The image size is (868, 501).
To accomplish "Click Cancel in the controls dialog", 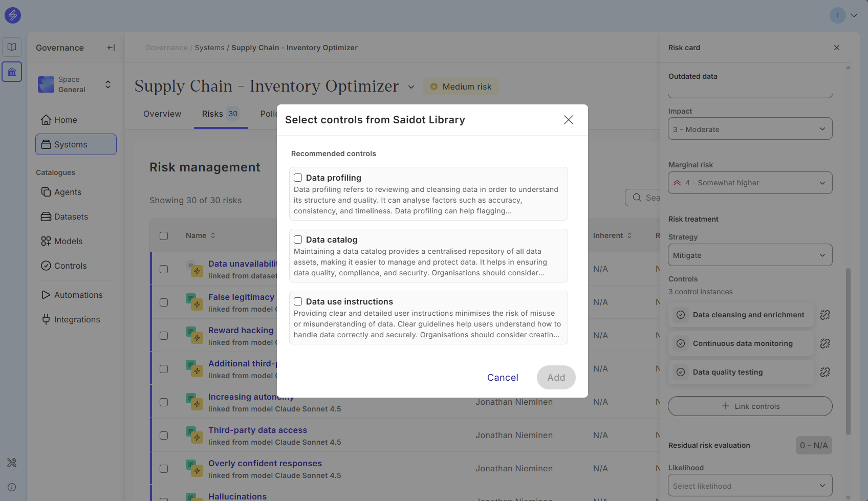I will 502,378.
